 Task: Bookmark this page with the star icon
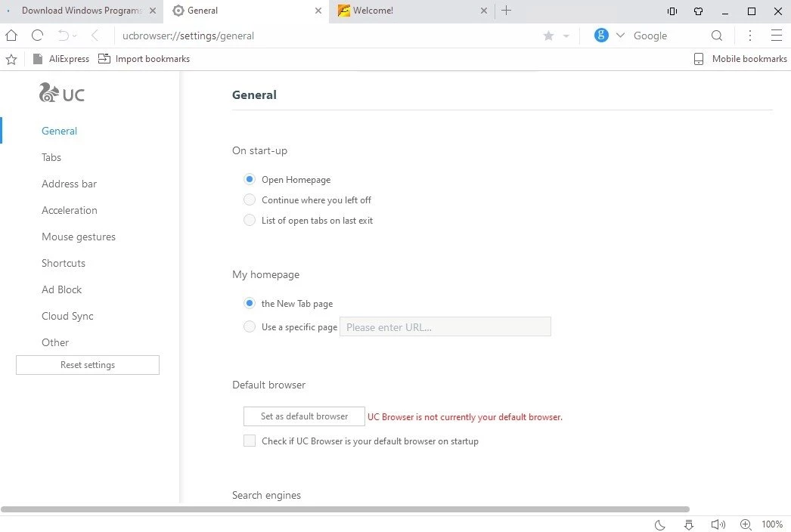(548, 36)
